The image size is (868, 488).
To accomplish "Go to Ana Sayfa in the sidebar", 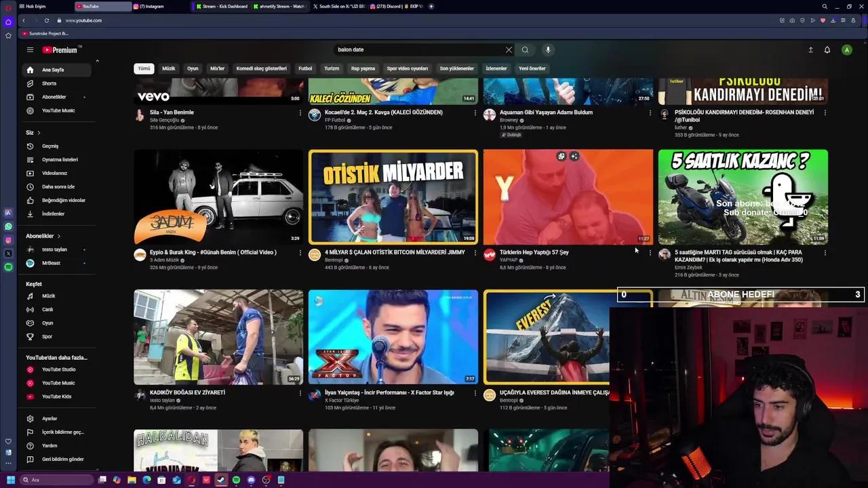I will click(56, 70).
